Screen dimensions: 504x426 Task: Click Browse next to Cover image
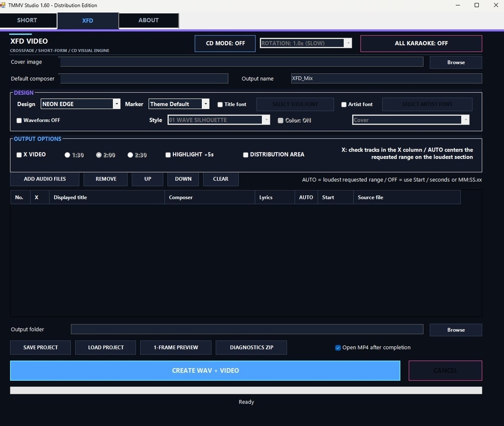point(456,62)
